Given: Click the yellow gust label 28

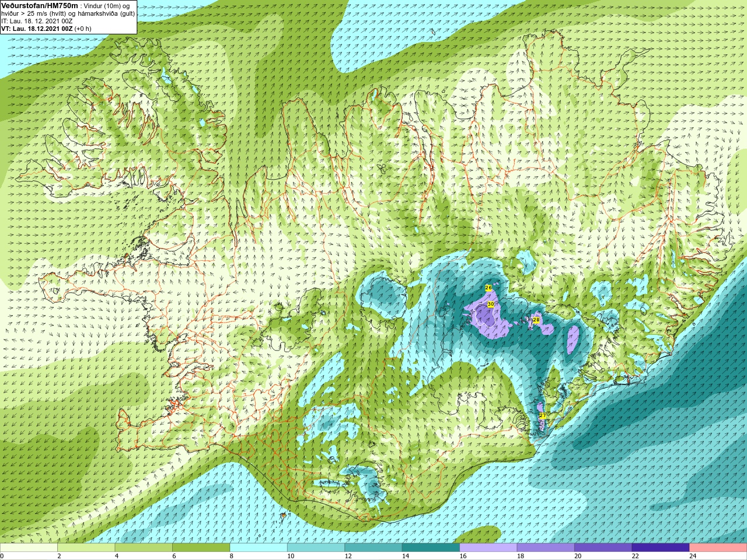Looking at the screenshot, I should (x=536, y=320).
